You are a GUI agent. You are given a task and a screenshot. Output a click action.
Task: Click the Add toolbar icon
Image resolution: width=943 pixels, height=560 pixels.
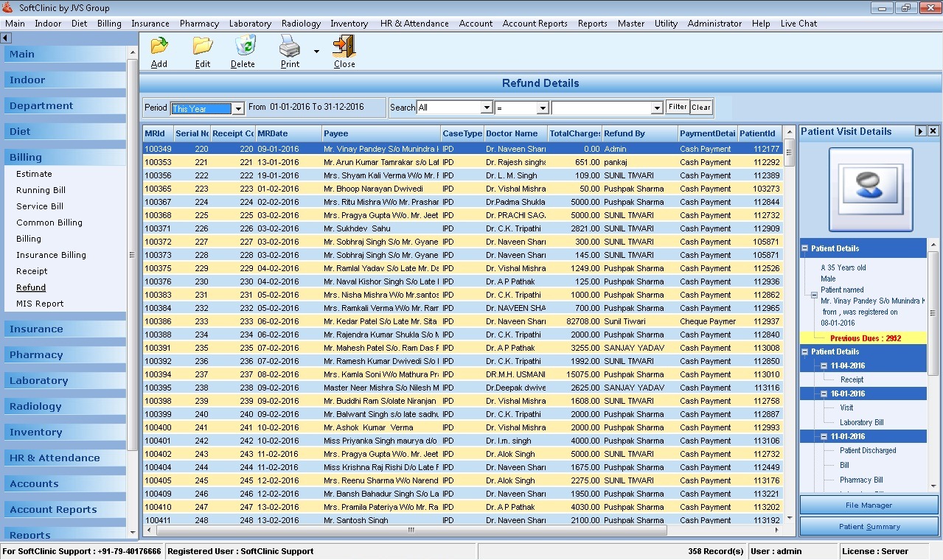[159, 47]
